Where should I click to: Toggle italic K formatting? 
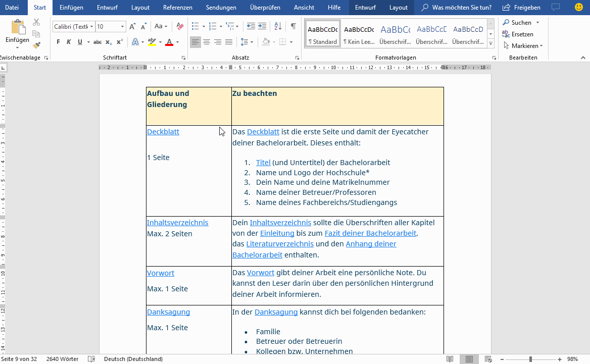click(69, 42)
